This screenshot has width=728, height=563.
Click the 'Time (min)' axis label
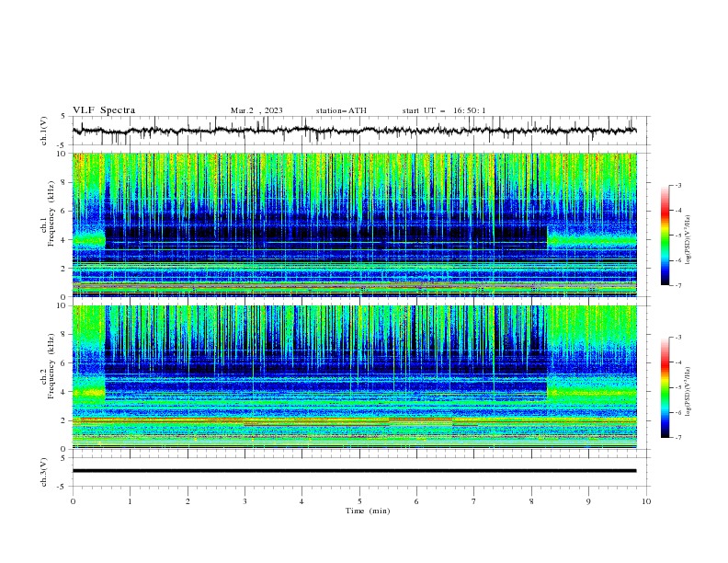(368, 511)
